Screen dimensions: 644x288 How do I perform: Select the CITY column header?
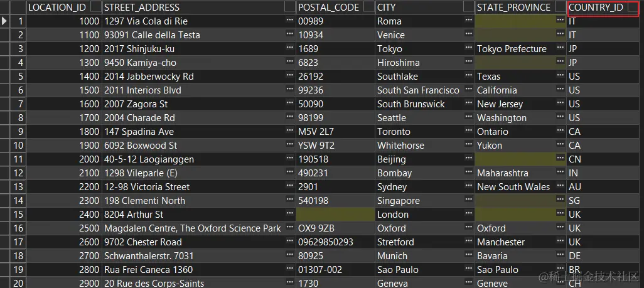coord(425,7)
